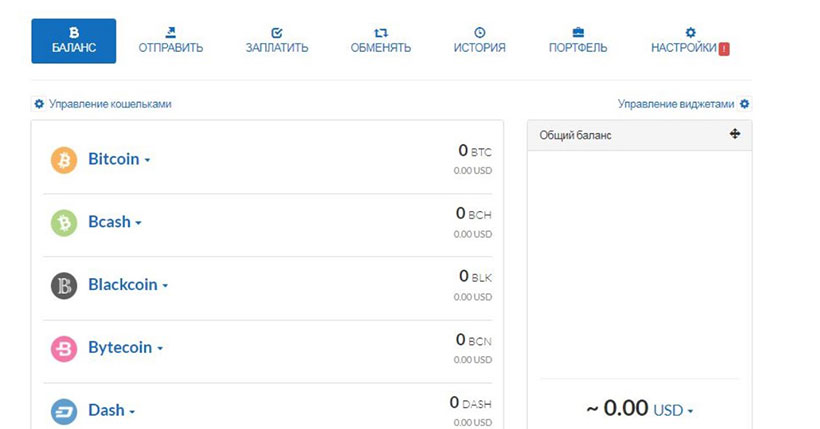Switch to the Портфель tab
This screenshot has width=820, height=429.
tap(578, 41)
